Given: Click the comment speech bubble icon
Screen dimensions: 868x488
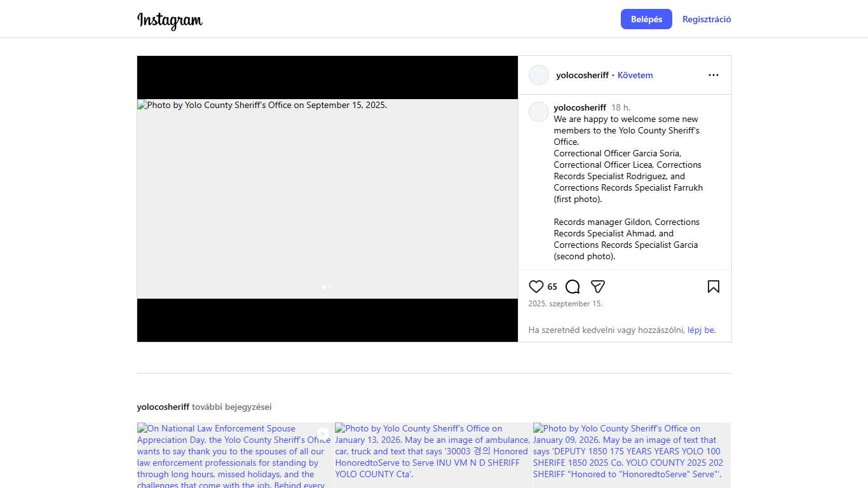Looking at the screenshot, I should pos(573,287).
